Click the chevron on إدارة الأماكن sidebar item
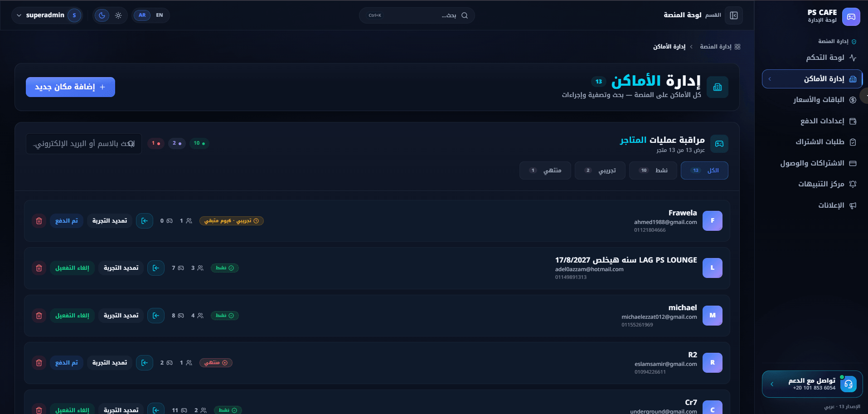 point(770,79)
